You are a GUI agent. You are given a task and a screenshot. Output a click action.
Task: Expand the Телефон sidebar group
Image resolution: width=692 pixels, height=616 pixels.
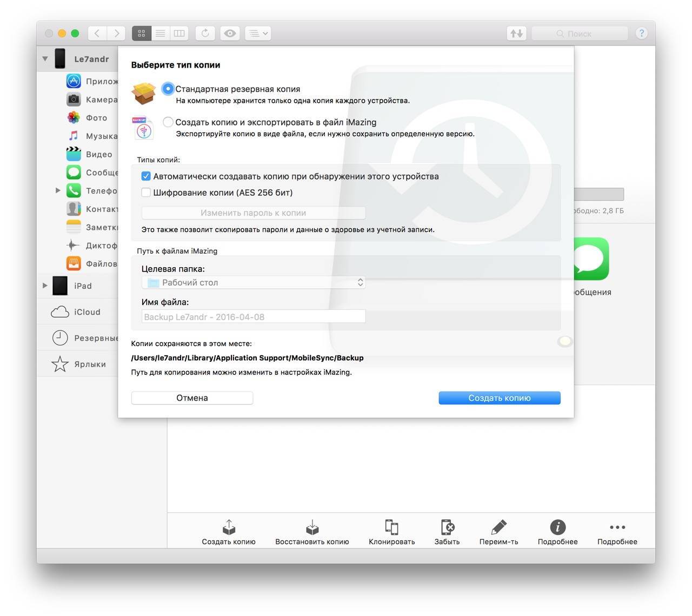(x=58, y=190)
